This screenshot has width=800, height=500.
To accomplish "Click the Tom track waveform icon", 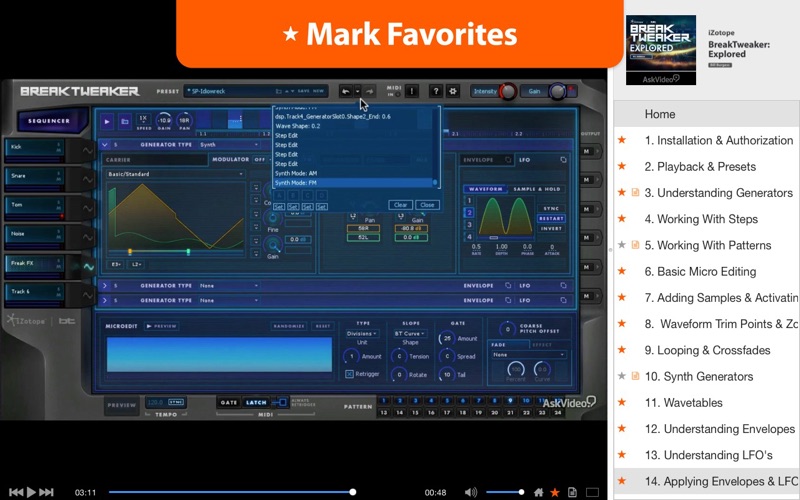I will point(88,209).
